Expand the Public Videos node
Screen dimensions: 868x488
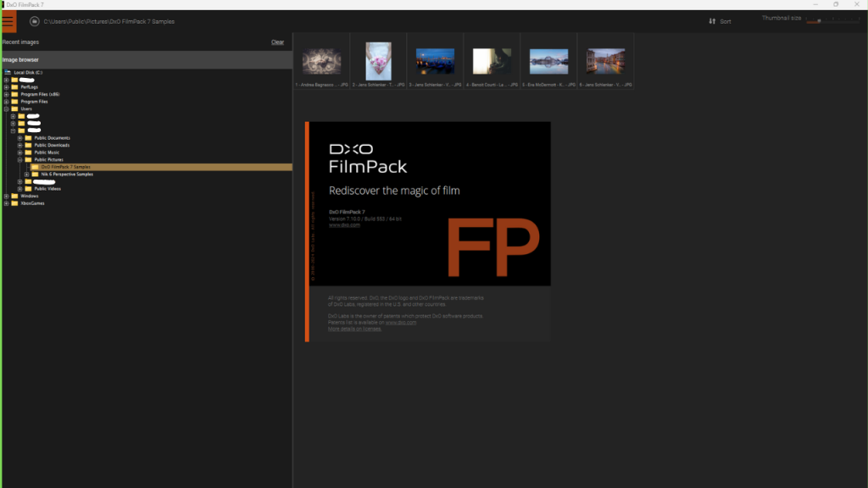(20, 189)
